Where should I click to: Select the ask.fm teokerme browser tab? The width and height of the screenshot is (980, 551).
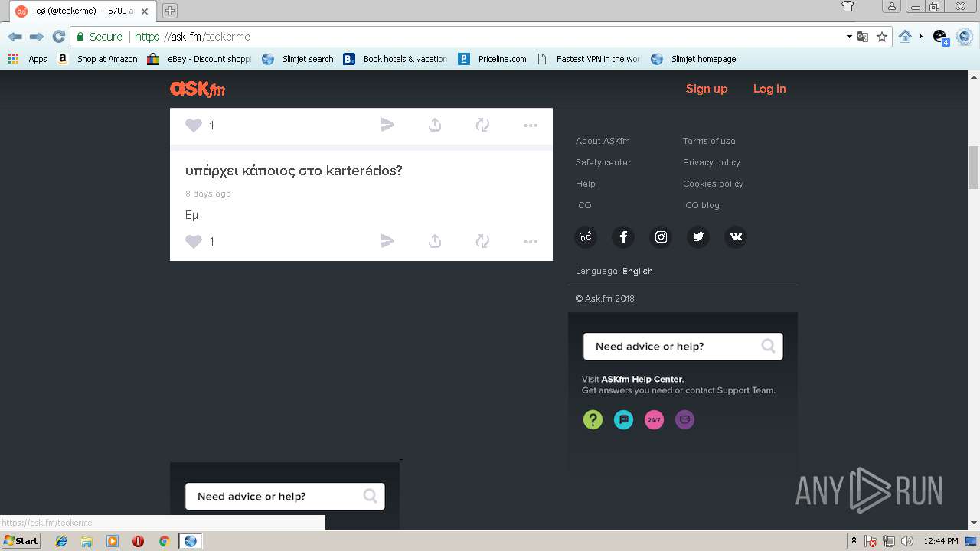pos(81,11)
